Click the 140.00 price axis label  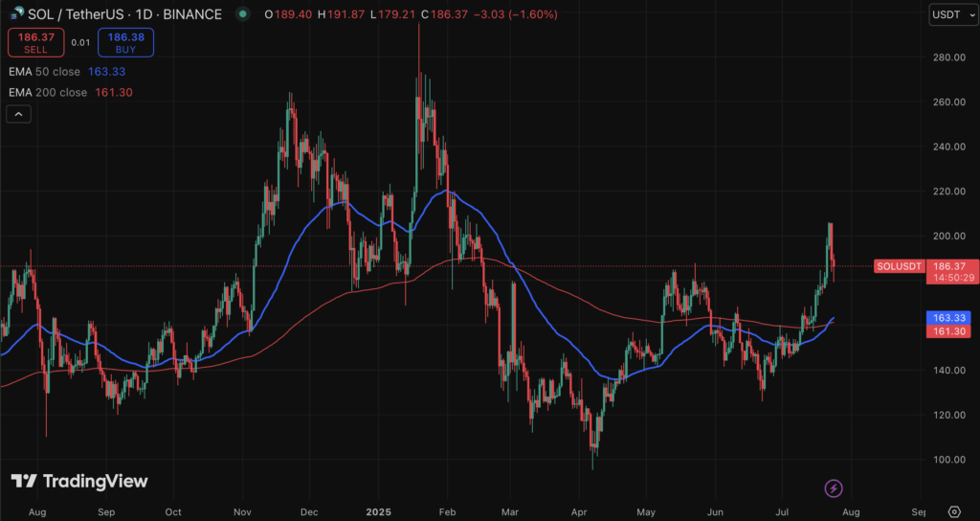pos(949,371)
